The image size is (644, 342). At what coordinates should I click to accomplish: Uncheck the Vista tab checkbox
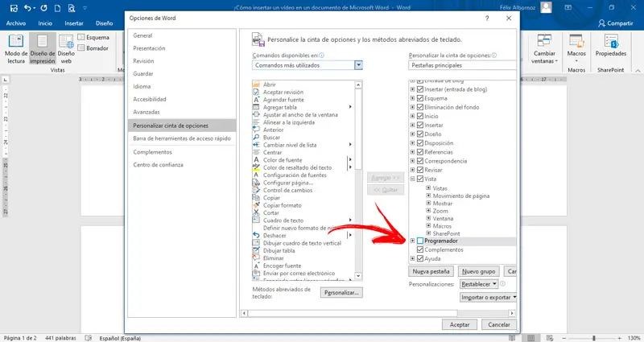419,179
